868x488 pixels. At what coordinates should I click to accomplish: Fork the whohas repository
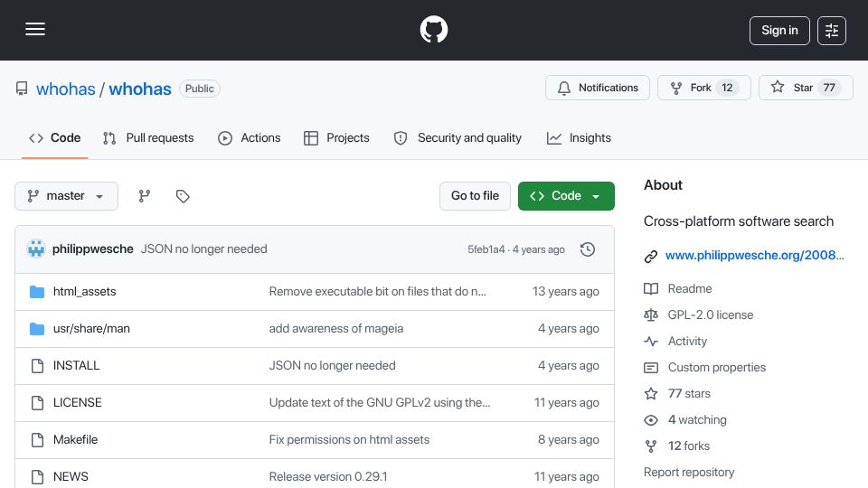[704, 88]
